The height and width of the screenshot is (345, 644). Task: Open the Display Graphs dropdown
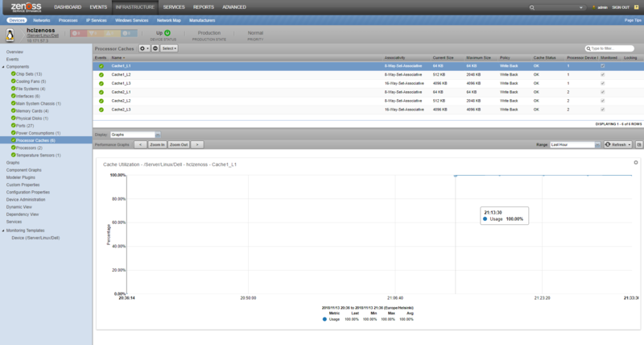[x=158, y=135]
